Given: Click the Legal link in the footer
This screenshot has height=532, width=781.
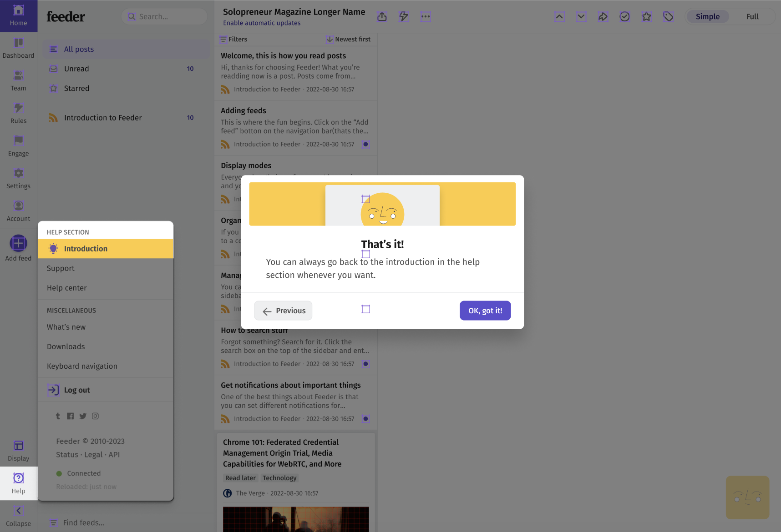Looking at the screenshot, I should click(x=93, y=455).
